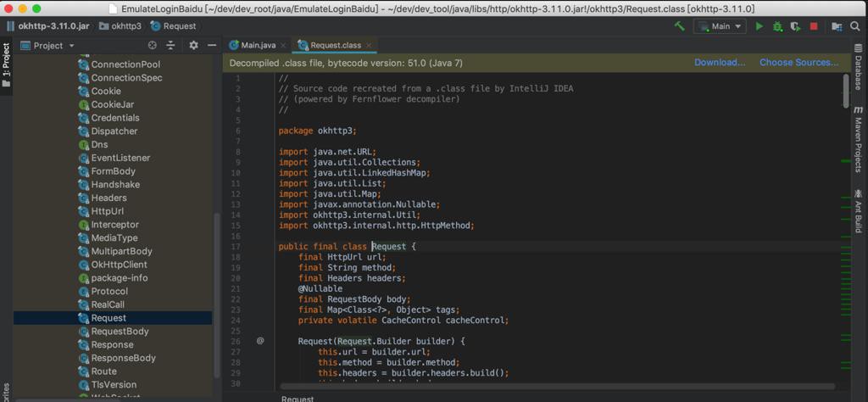
Task: Open the Ant Build tool window
Action: coord(859,210)
